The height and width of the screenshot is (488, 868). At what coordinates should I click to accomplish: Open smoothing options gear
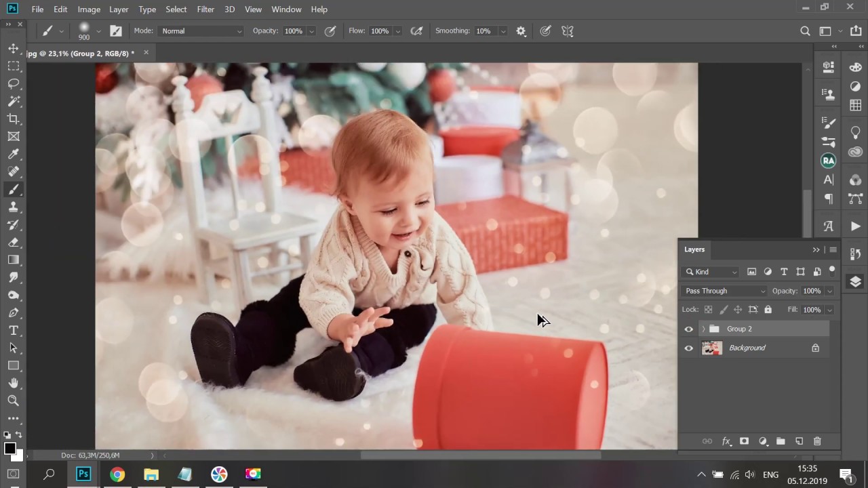point(521,31)
